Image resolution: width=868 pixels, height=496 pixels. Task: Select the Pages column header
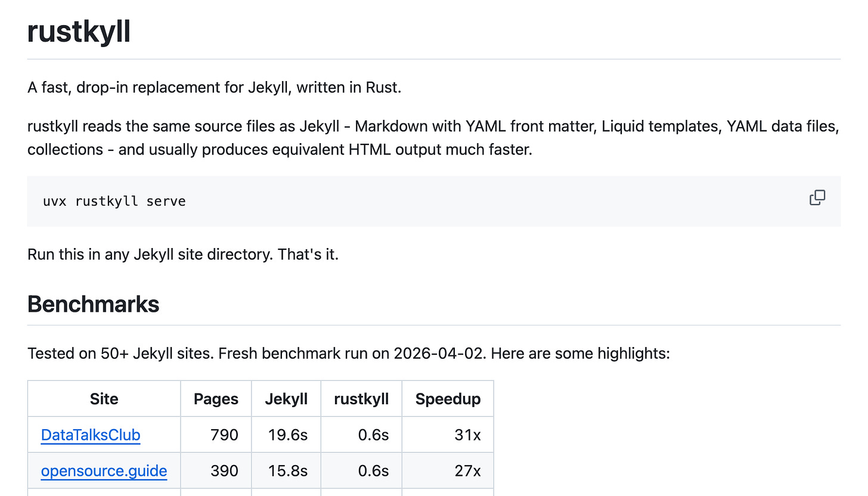coord(216,399)
